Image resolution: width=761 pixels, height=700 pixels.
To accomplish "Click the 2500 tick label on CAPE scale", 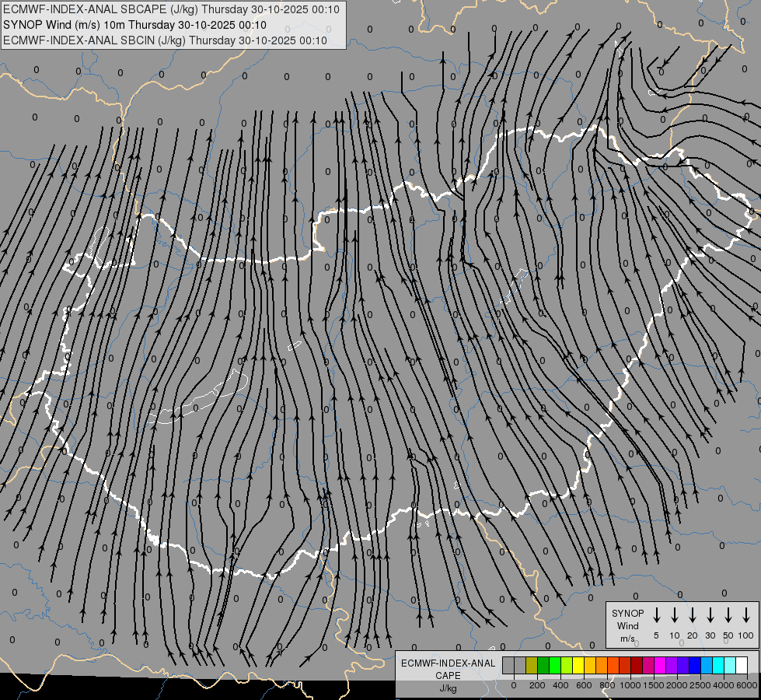I will 700,685.
